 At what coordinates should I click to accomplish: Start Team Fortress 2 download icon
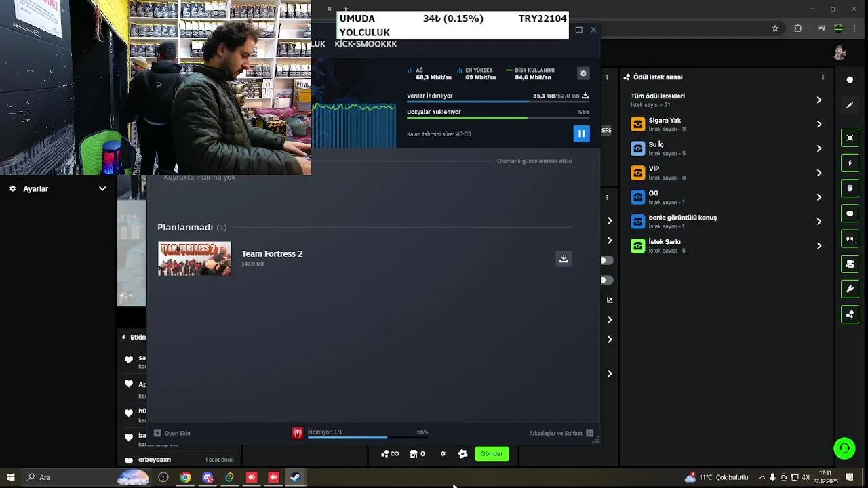tap(564, 259)
